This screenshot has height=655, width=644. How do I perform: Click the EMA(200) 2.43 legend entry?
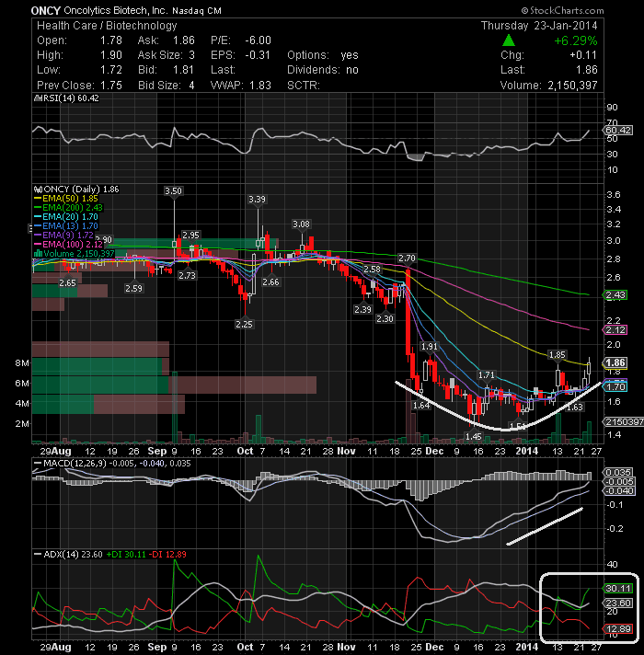point(68,208)
